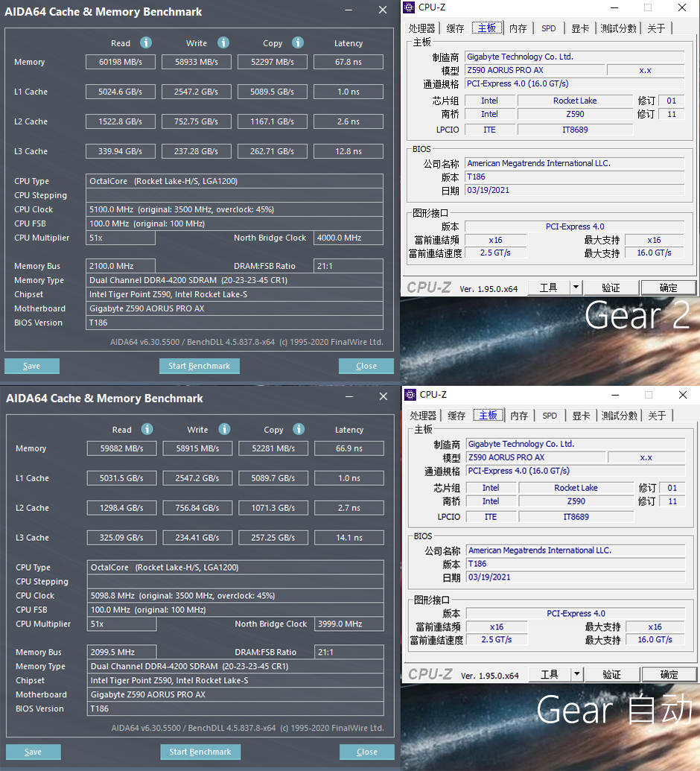The height and width of the screenshot is (771, 700).
Task: Click the Copy info icon in top AIDA64 window
Action: click(x=297, y=42)
